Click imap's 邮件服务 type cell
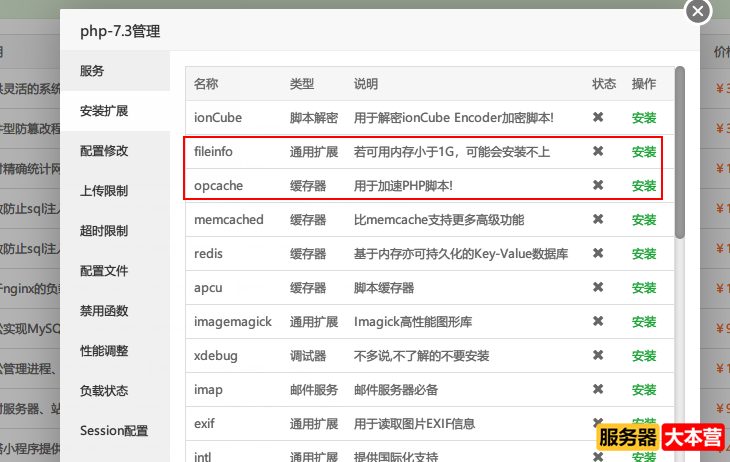Screen dimensions: 730x462 coord(314,390)
